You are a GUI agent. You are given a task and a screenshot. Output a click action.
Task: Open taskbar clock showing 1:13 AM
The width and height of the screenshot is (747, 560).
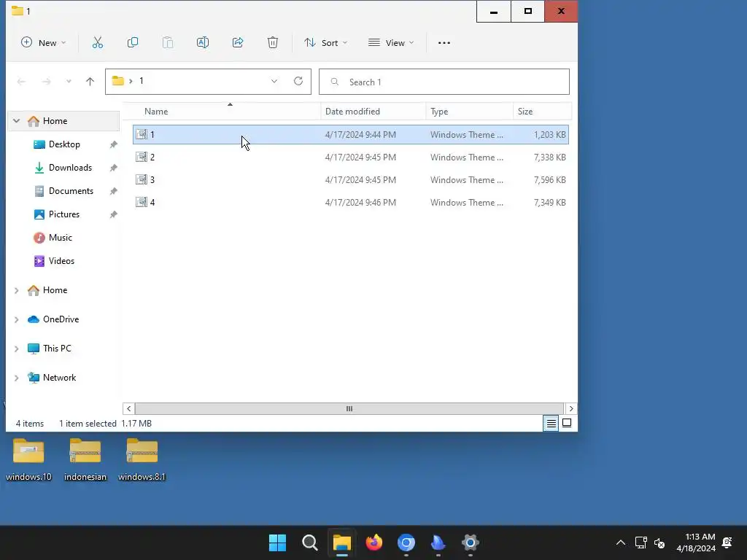(696, 542)
